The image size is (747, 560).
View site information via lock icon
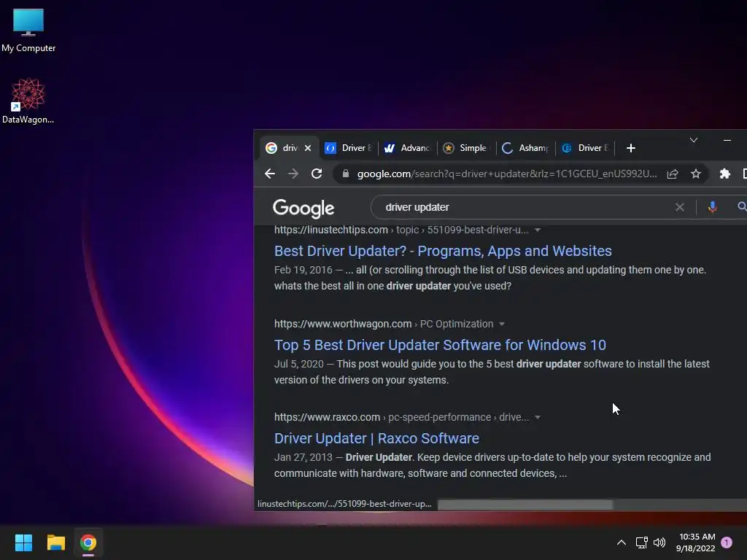click(x=346, y=174)
